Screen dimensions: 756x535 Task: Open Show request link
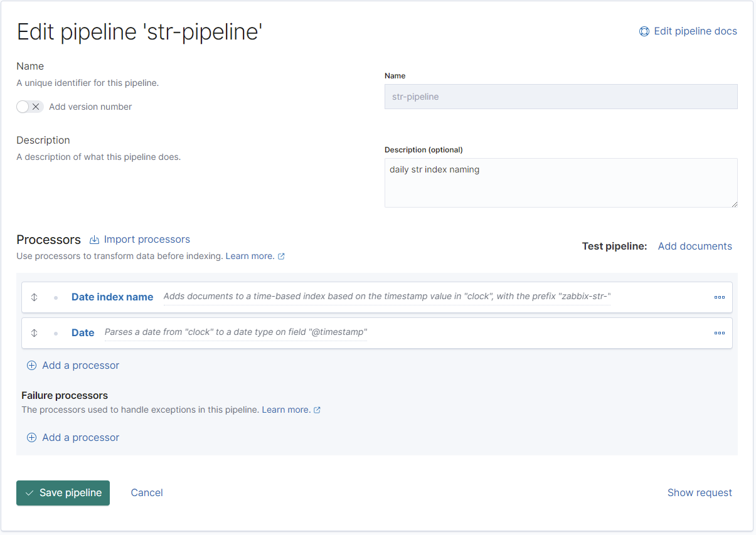[700, 493]
